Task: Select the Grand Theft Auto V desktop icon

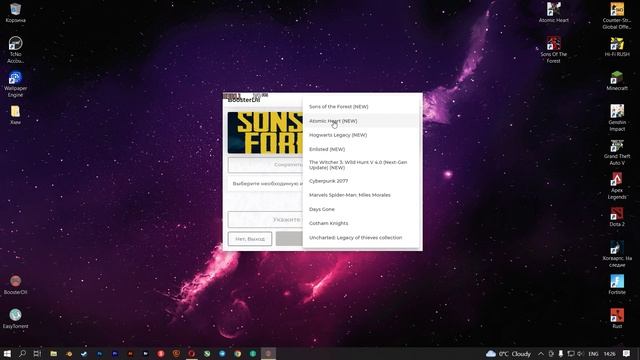Action: [x=617, y=152]
